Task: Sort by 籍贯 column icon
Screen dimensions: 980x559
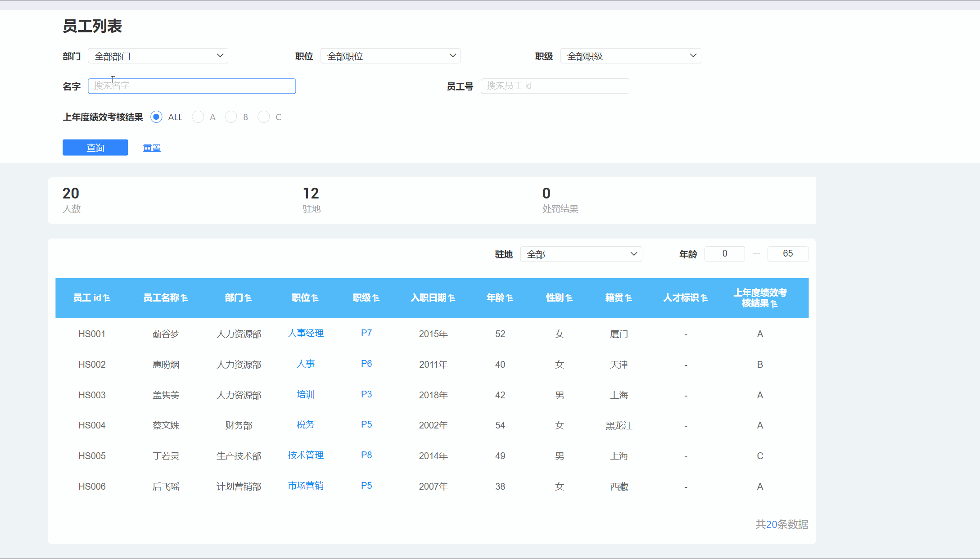Action: click(629, 298)
